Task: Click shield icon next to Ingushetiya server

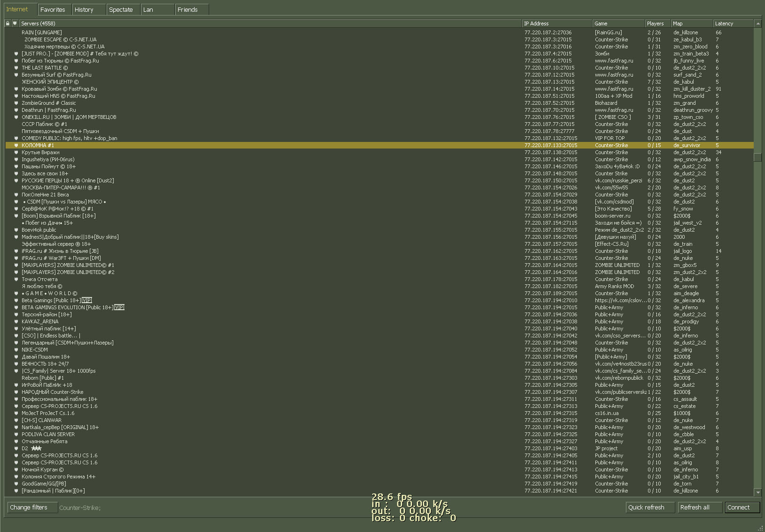Action: 16,159
